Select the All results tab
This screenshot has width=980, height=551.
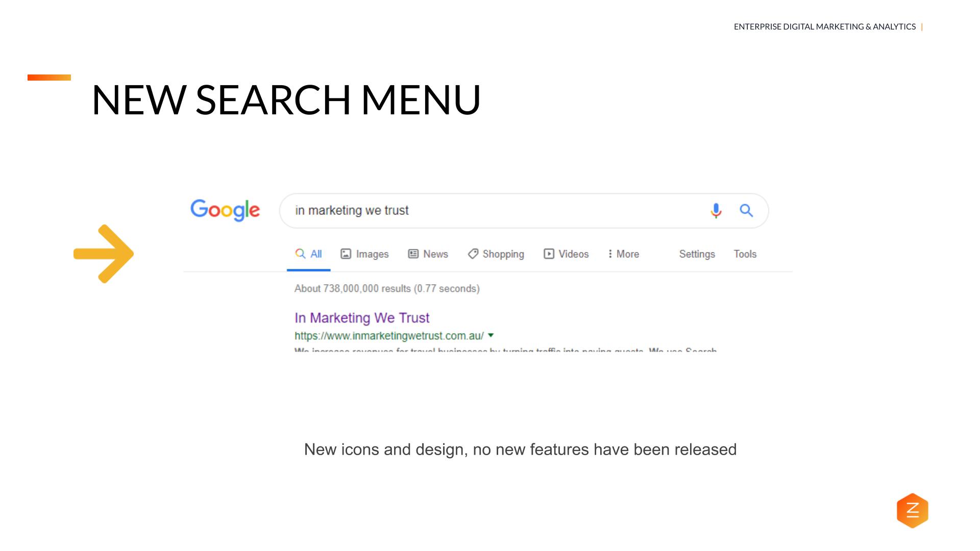308,254
